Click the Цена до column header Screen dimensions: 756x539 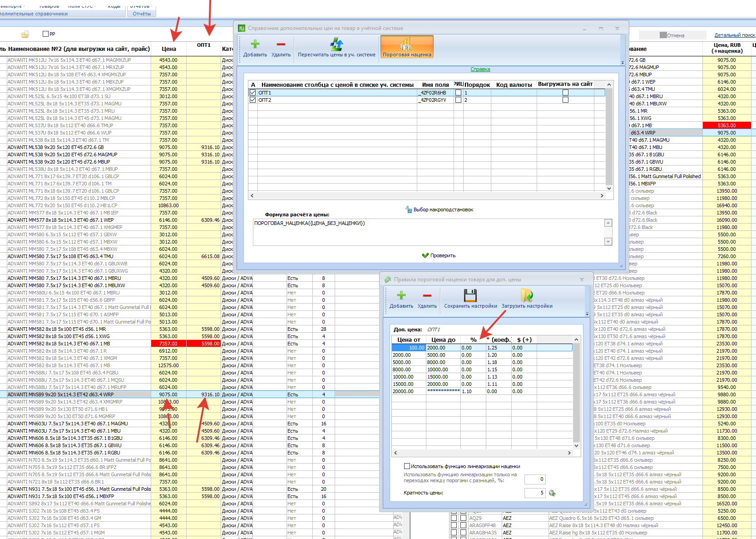pyautogui.click(x=443, y=339)
